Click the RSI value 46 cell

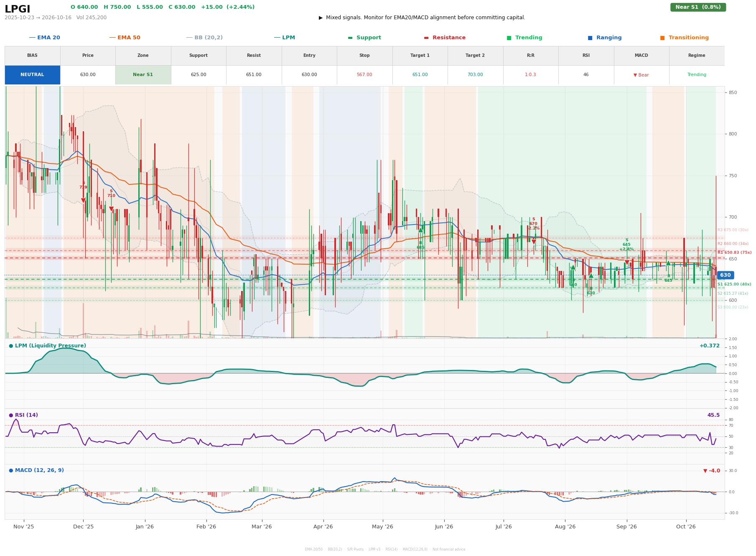[x=586, y=75]
